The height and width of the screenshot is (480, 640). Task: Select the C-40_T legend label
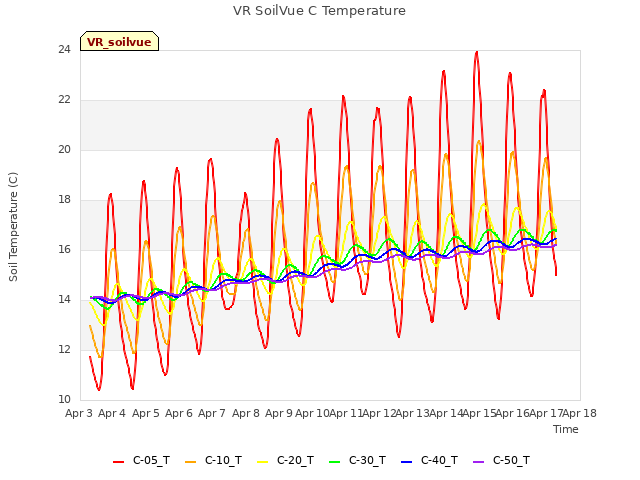[x=440, y=460]
